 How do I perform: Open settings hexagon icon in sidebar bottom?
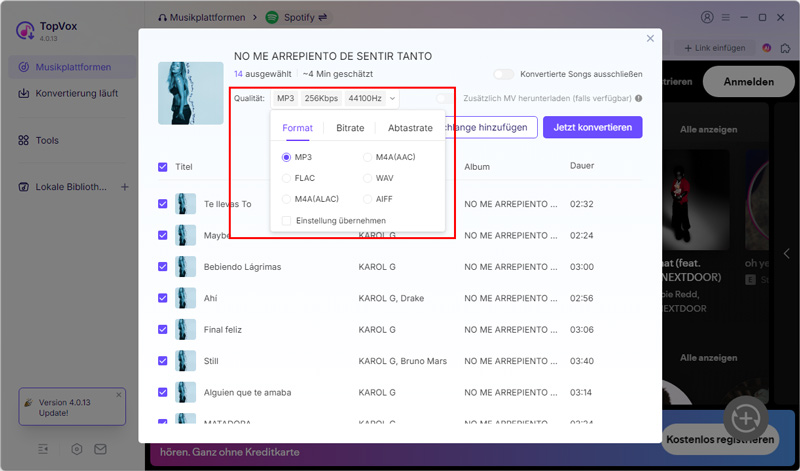pyautogui.click(x=77, y=449)
